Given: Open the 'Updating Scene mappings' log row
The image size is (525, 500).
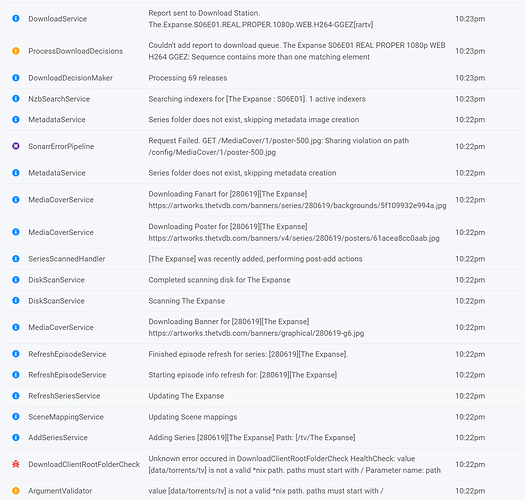Looking at the screenshot, I should coord(262,417).
